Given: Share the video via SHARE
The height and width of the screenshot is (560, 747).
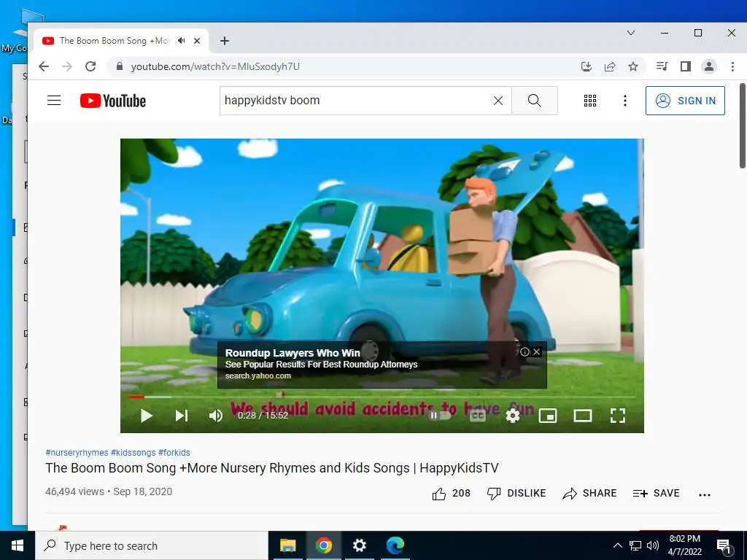Looking at the screenshot, I should (x=589, y=494).
